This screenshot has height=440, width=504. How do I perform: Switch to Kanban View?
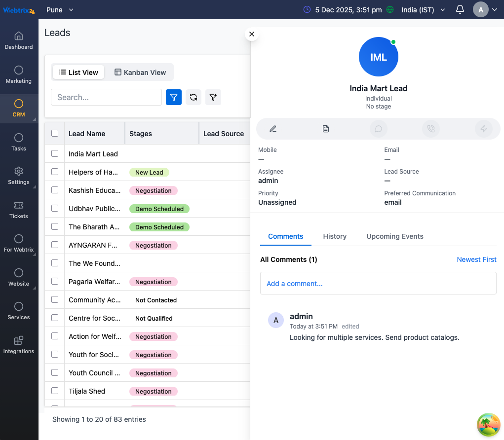[x=140, y=73]
